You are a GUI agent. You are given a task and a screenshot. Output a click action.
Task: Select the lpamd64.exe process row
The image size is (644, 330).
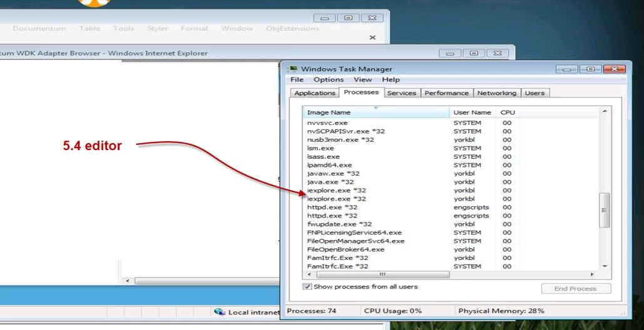(451, 165)
